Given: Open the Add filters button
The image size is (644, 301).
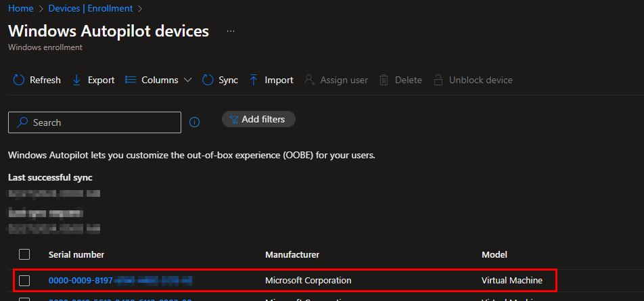Looking at the screenshot, I should (258, 119).
